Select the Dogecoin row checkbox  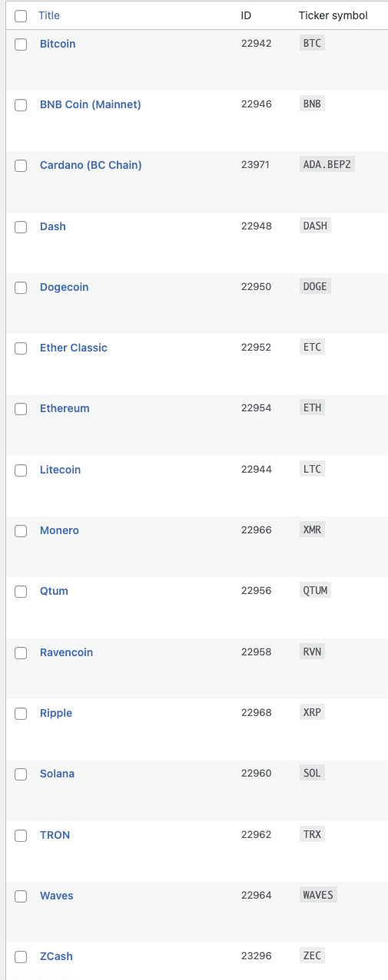click(21, 288)
